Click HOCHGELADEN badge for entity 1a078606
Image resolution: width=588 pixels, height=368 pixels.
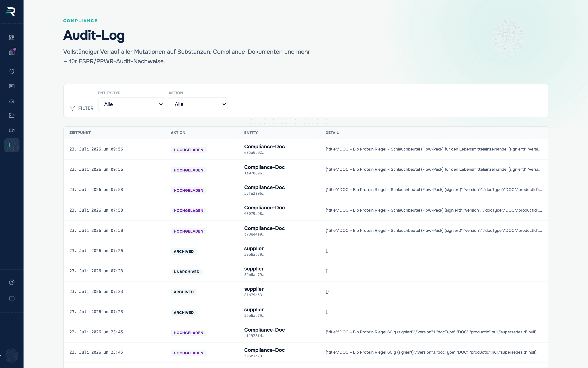[189, 170]
